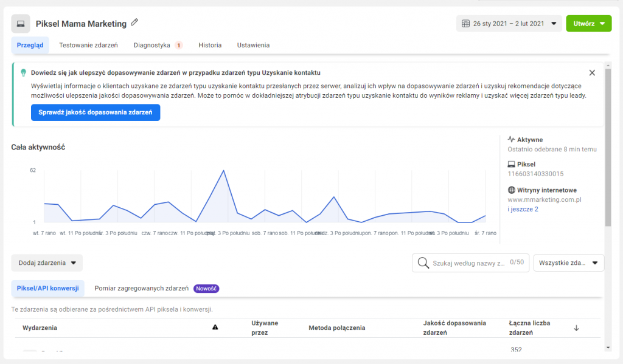Image resolution: width=623 pixels, height=364 pixels.
Task: Click the Nowość badge
Action: tap(206, 289)
